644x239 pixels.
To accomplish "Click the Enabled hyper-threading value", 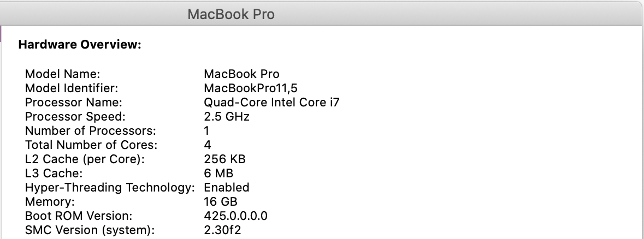I will pyautogui.click(x=227, y=187).
